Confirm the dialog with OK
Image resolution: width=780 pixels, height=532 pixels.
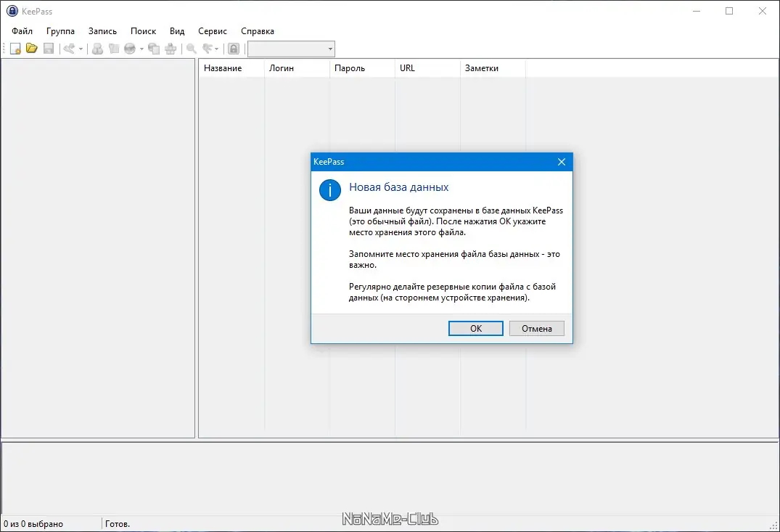475,329
